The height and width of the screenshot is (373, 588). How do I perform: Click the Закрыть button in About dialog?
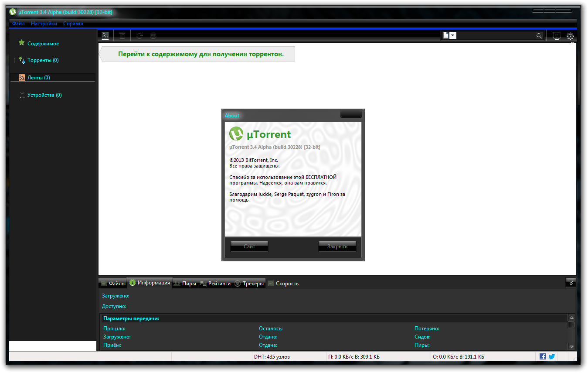pos(337,246)
